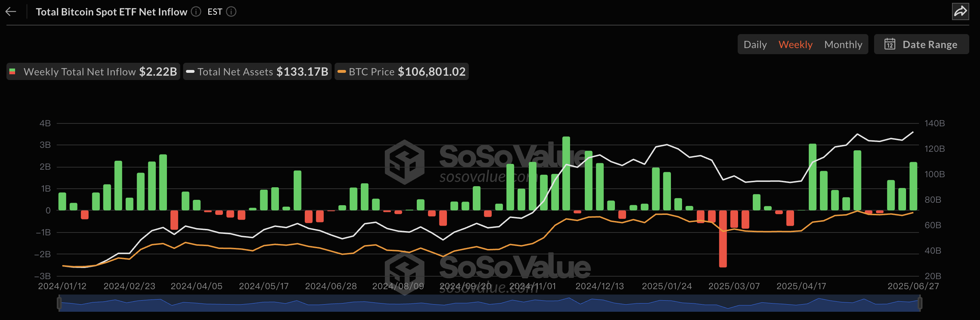Image resolution: width=980 pixels, height=320 pixels.
Task: Click the green-red Weekly Net Inflow legend marker
Action: tap(13, 71)
